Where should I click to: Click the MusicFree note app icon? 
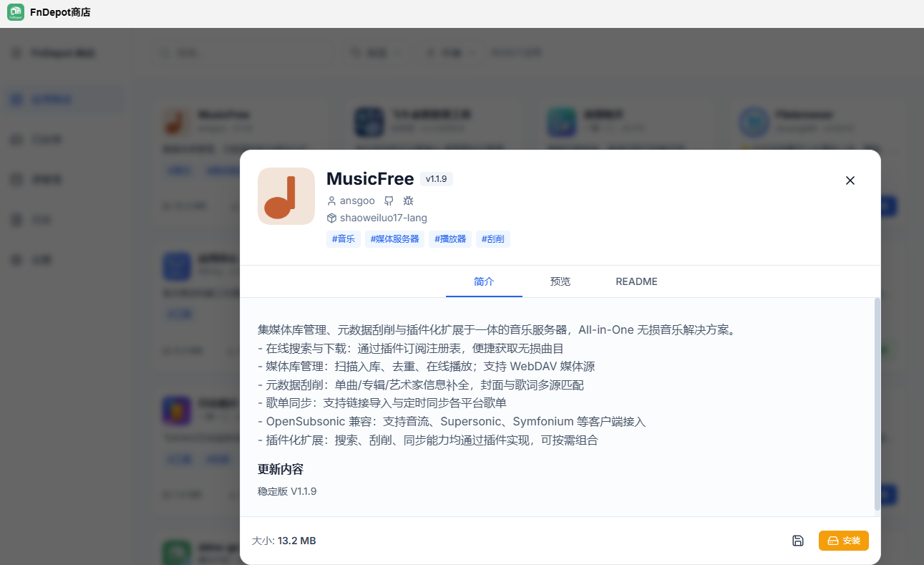point(286,196)
